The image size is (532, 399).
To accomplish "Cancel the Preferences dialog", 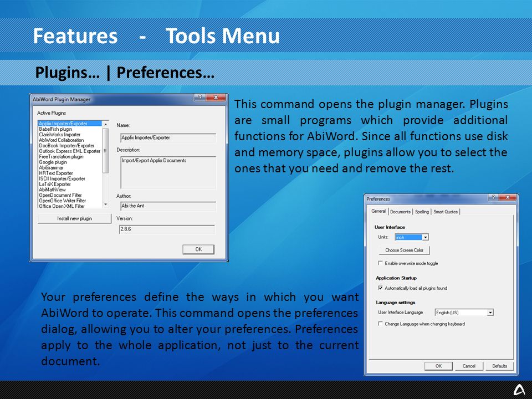I will tap(469, 366).
